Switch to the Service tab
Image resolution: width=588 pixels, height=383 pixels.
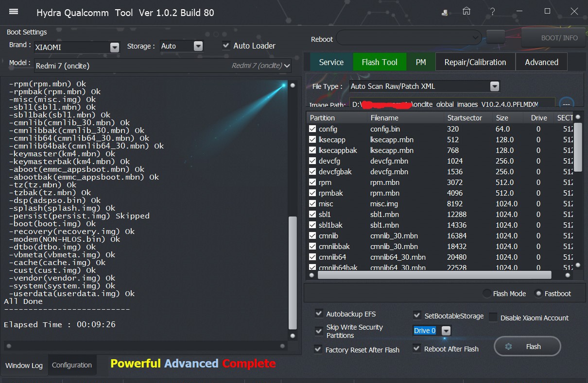pos(331,62)
